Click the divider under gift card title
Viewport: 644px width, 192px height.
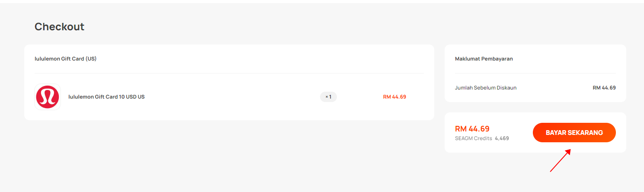coord(229,73)
